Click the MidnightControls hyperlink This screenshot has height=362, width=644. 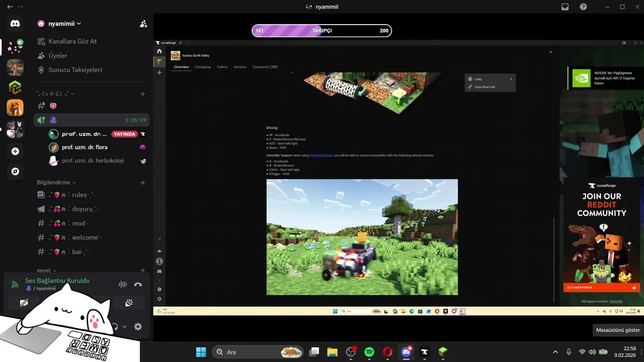coord(321,155)
